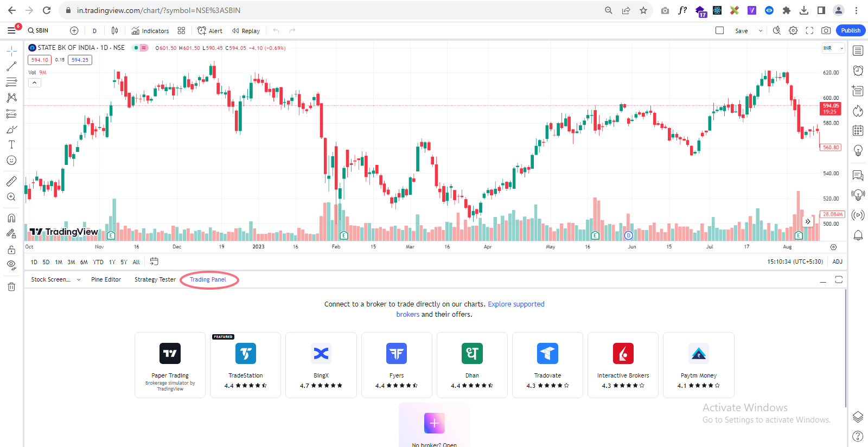This screenshot has width=868, height=447.
Task: Change the D time interval
Action: (94, 30)
